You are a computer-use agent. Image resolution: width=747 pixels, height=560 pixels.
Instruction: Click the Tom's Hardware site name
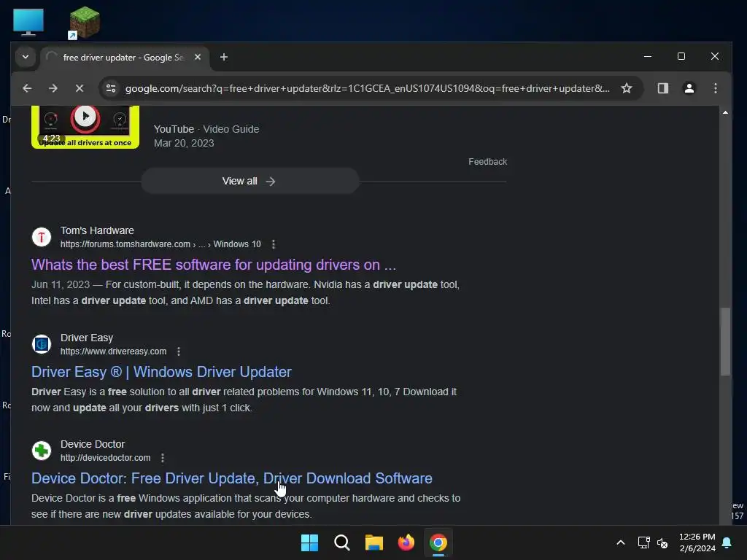pyautogui.click(x=97, y=230)
